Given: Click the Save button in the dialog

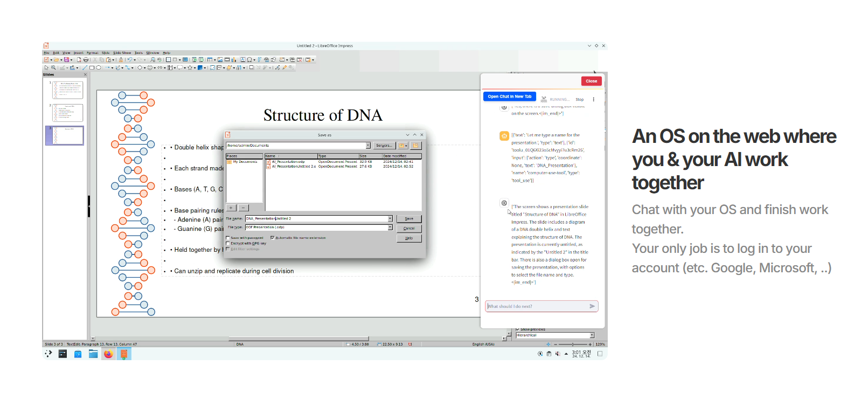Looking at the screenshot, I should [x=409, y=219].
